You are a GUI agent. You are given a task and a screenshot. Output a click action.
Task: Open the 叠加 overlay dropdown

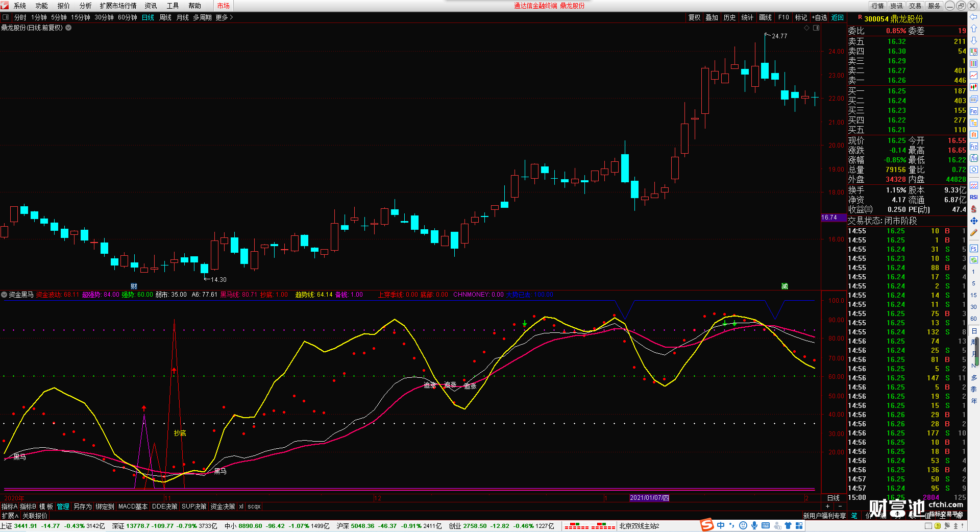click(x=712, y=17)
